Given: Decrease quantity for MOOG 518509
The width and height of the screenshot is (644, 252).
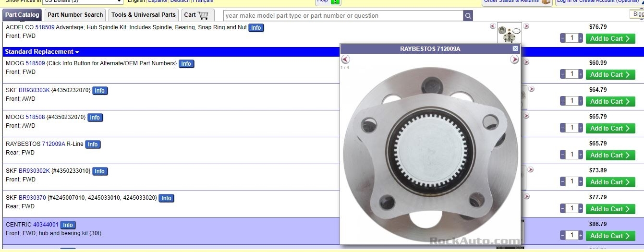Looking at the screenshot, I should coord(562,74).
